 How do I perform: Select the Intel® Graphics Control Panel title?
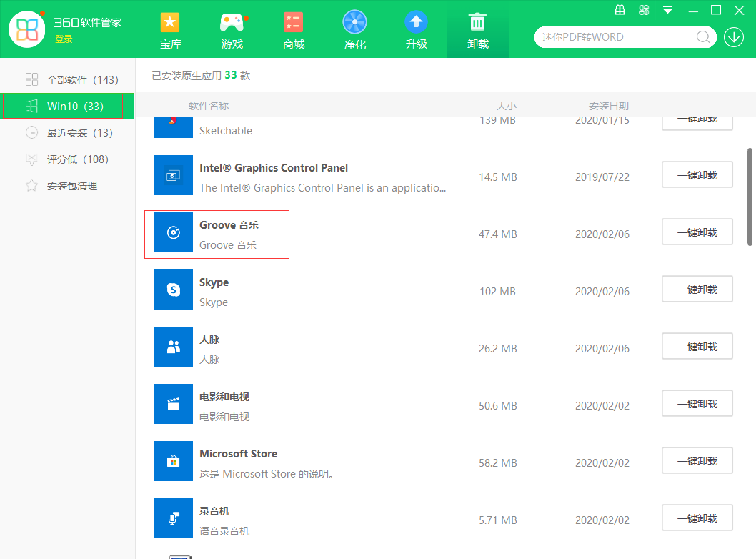pos(274,168)
